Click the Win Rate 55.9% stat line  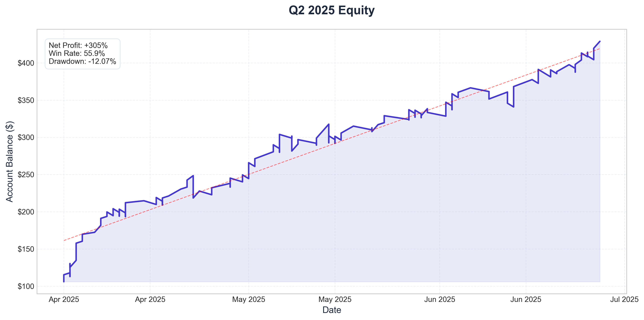click(77, 53)
